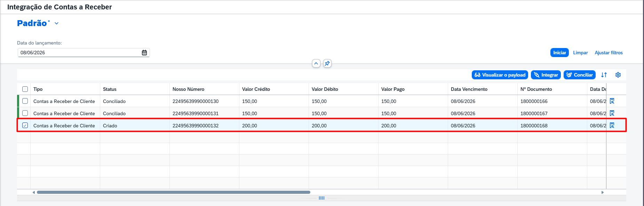Image resolution: width=644 pixels, height=206 pixels.
Task: Click the Nosso Número column header
Action: (204, 89)
